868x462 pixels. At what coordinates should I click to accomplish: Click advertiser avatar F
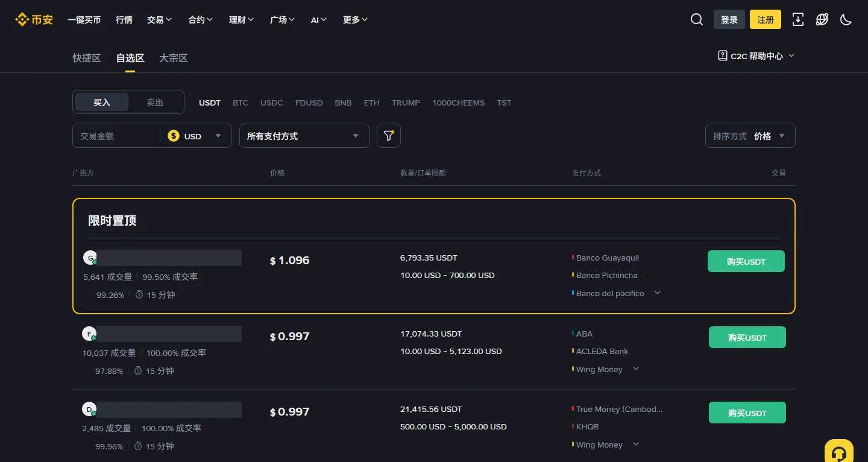point(89,334)
